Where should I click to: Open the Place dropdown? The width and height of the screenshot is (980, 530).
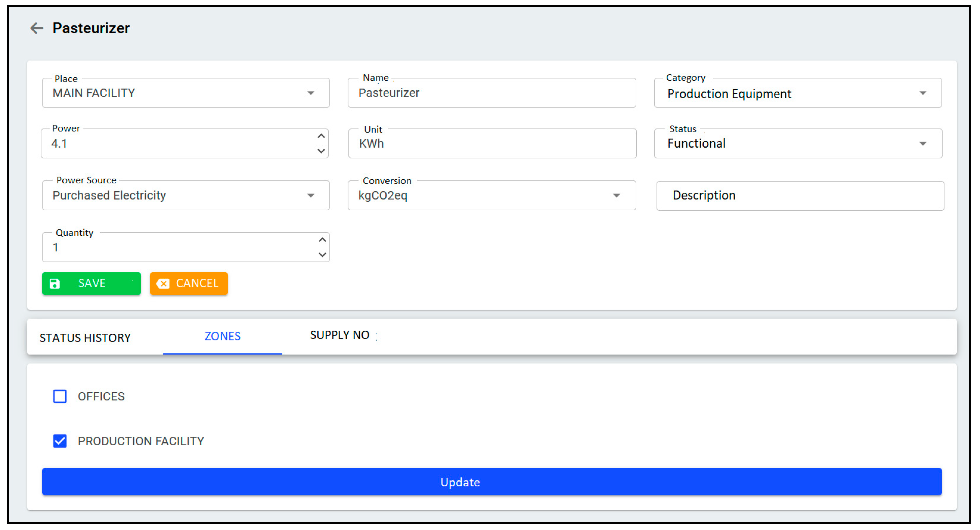point(311,93)
